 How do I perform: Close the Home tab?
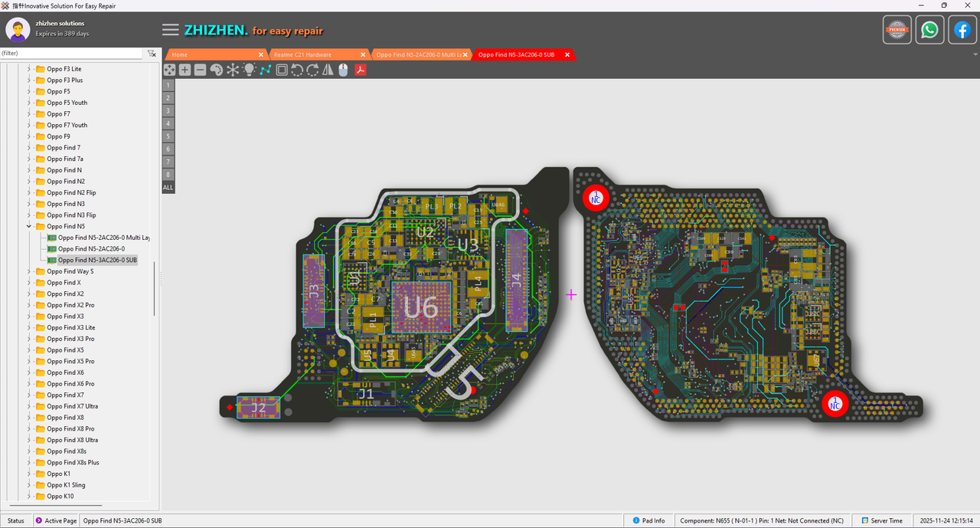(260, 54)
